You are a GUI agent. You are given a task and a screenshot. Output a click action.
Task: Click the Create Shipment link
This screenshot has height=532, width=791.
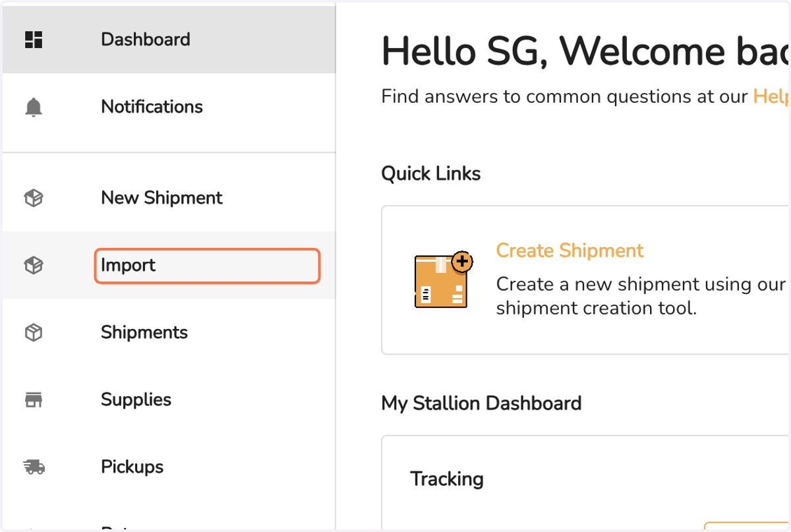click(x=570, y=251)
